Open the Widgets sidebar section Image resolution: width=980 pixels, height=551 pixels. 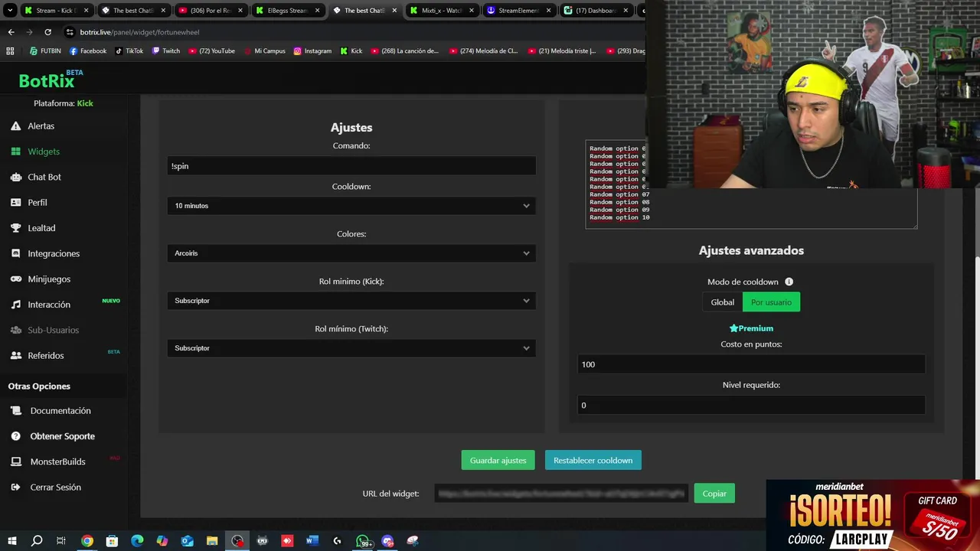coord(44,152)
